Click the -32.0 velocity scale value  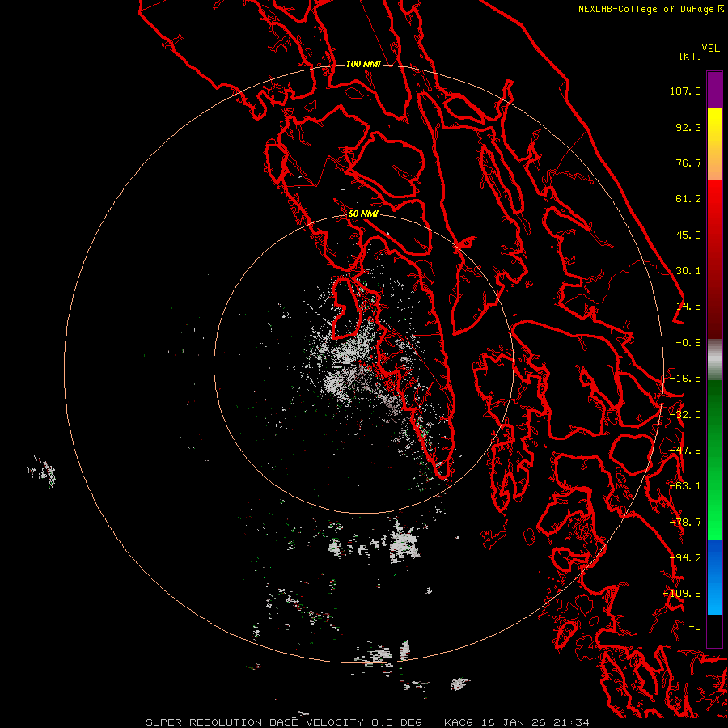pos(685,415)
